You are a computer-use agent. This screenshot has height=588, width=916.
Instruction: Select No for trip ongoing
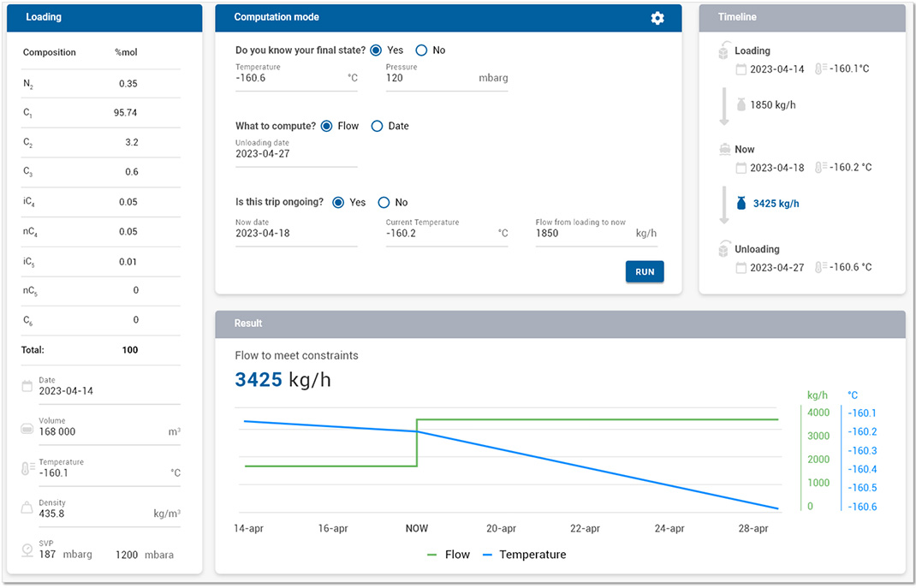[384, 203]
